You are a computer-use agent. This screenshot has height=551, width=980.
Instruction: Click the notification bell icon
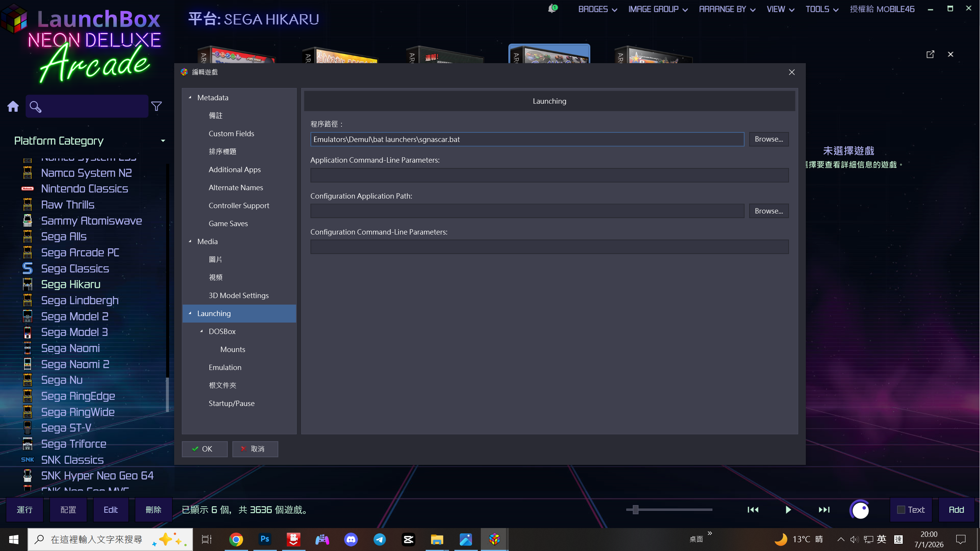(552, 9)
